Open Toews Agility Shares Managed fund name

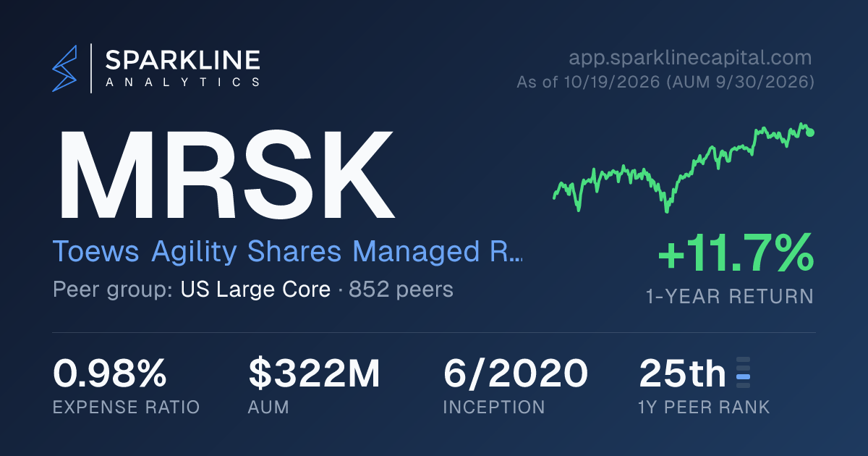click(x=287, y=252)
